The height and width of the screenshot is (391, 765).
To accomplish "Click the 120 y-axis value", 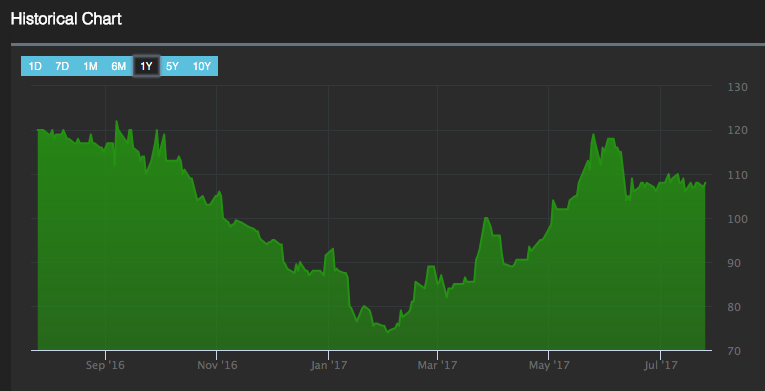I will tap(737, 131).
